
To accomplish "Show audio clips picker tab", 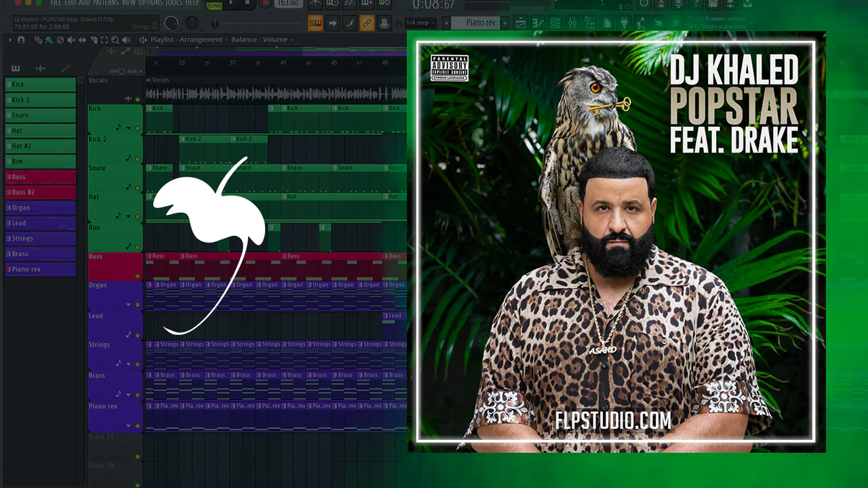I will (x=41, y=68).
